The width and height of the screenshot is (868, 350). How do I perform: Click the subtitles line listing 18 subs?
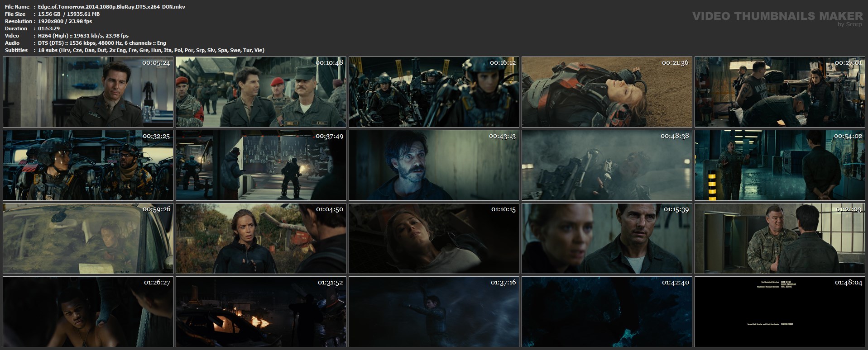151,50
